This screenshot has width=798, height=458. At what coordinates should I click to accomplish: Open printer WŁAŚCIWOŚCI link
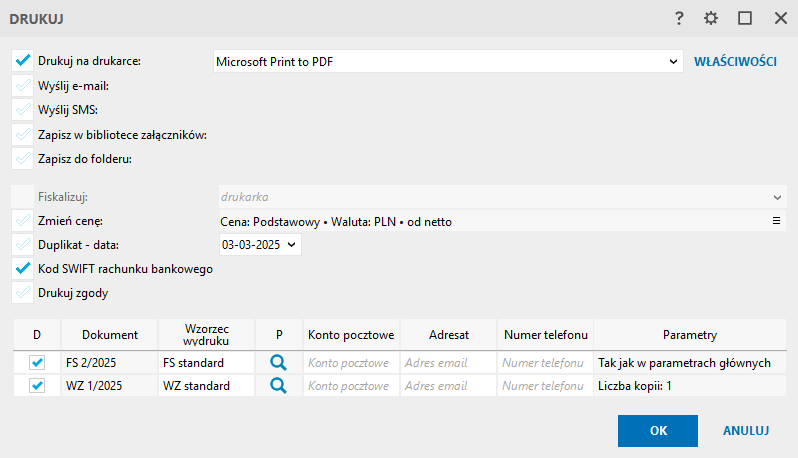736,62
